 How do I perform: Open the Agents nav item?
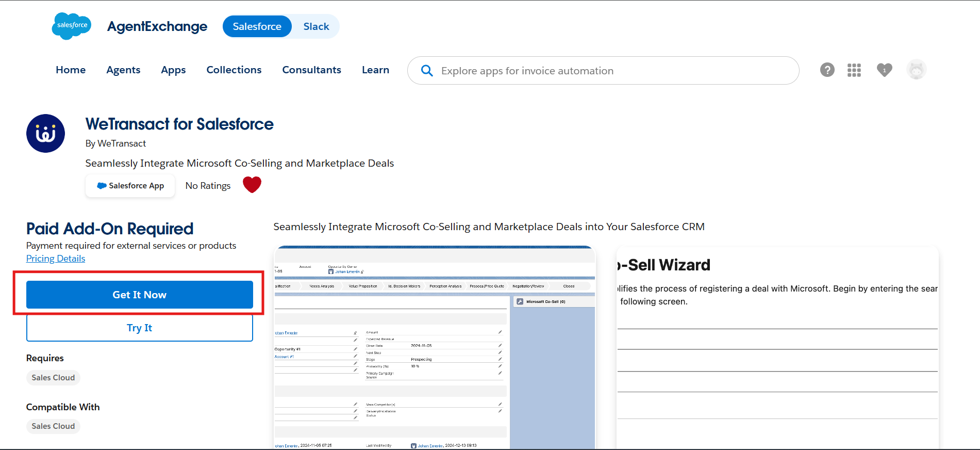point(123,70)
